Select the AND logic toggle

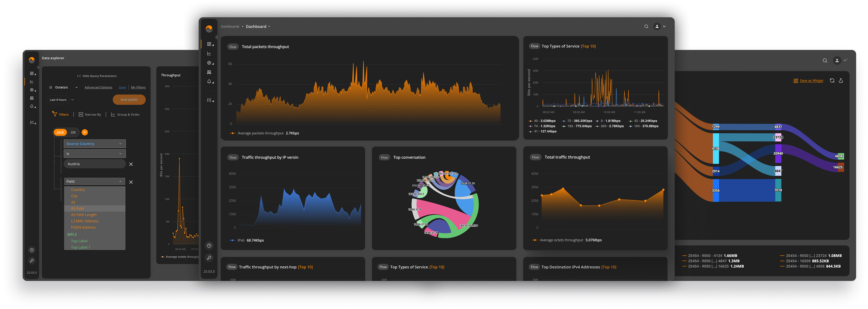click(x=60, y=133)
